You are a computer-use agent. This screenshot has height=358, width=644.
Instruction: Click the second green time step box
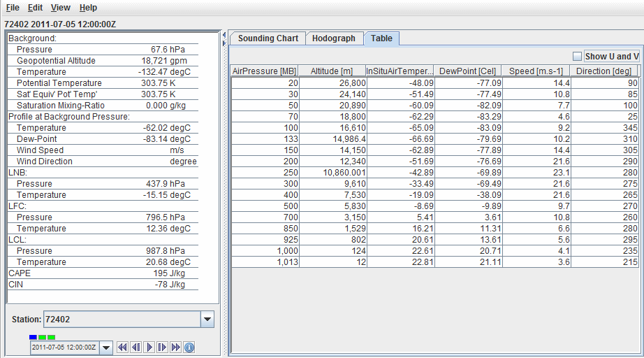click(x=51, y=337)
